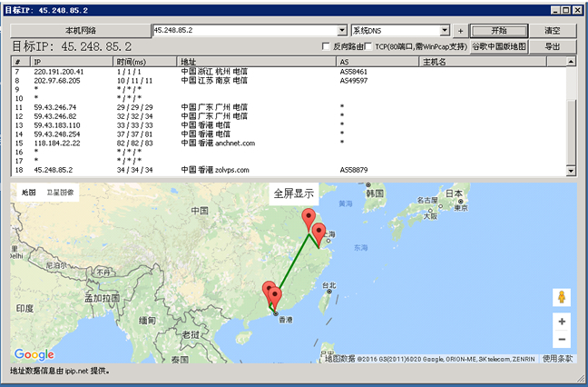Enable the 反向路由 checkbox
This screenshot has height=387, width=588.
pyautogui.click(x=328, y=46)
